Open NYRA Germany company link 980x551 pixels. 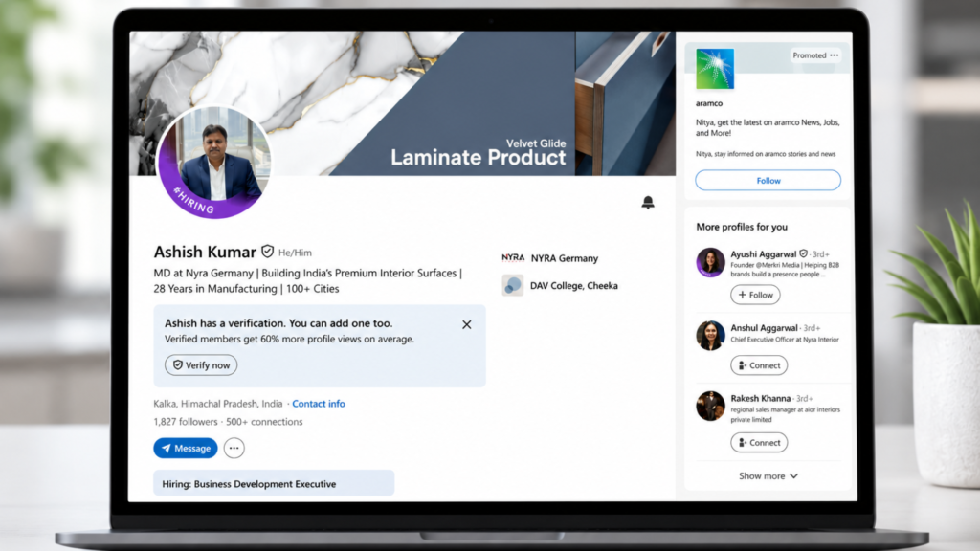coord(565,258)
